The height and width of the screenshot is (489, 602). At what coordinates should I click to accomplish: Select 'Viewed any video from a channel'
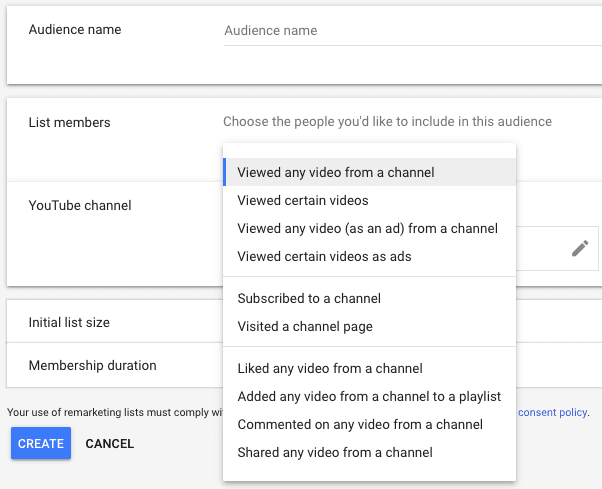[336, 172]
